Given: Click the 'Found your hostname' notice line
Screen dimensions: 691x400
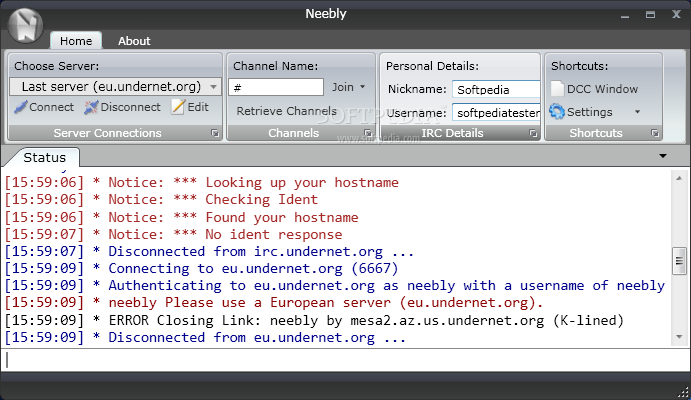Looking at the screenshot, I should click(181, 217).
